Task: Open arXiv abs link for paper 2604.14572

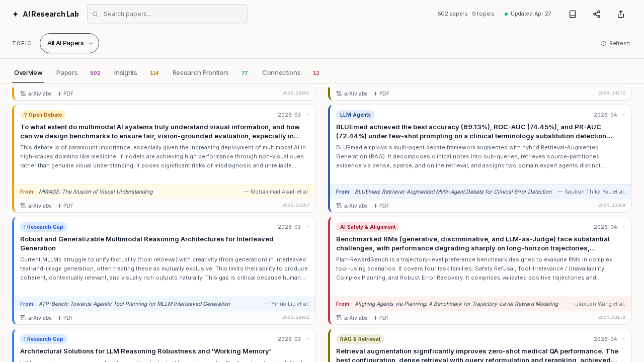Action: (352, 94)
